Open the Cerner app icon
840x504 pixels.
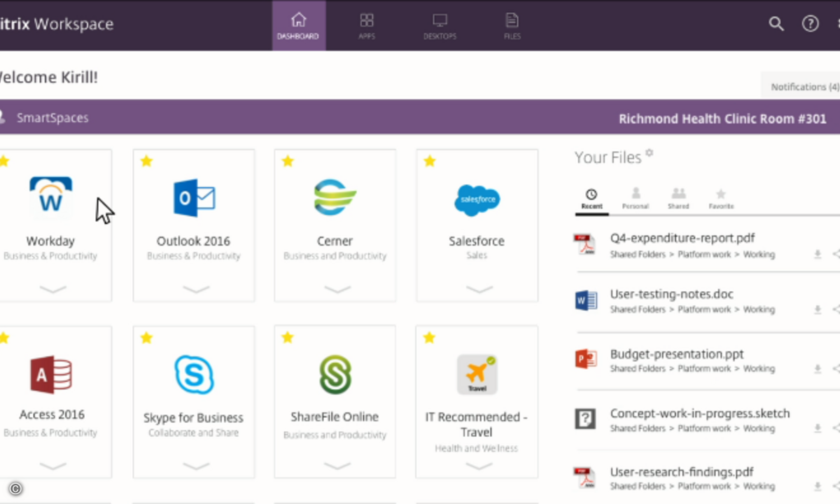click(x=335, y=197)
